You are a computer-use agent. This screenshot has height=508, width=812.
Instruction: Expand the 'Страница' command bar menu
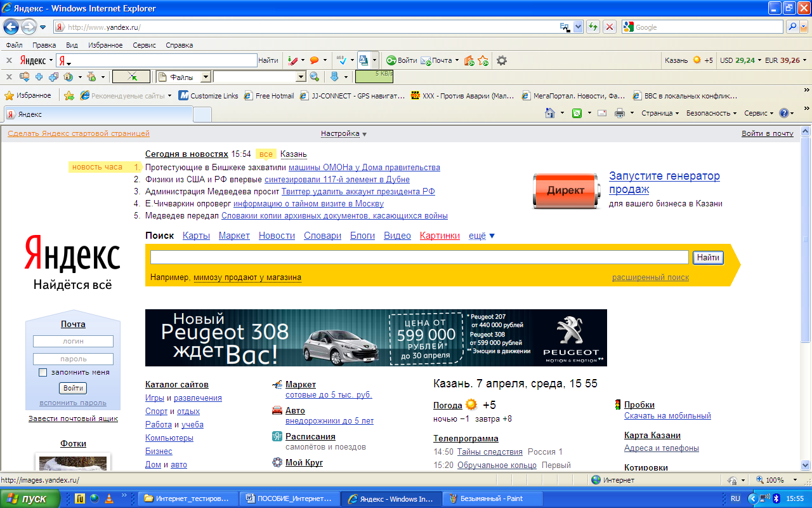click(x=660, y=113)
